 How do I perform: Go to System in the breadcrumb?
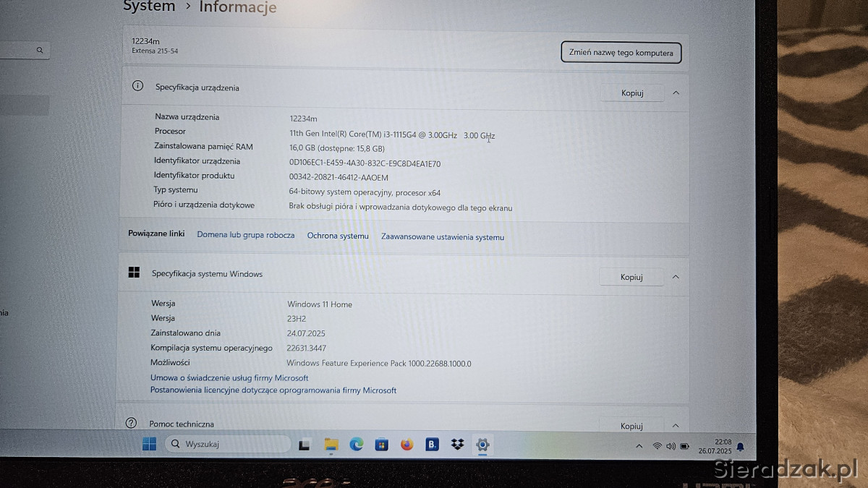click(x=149, y=7)
